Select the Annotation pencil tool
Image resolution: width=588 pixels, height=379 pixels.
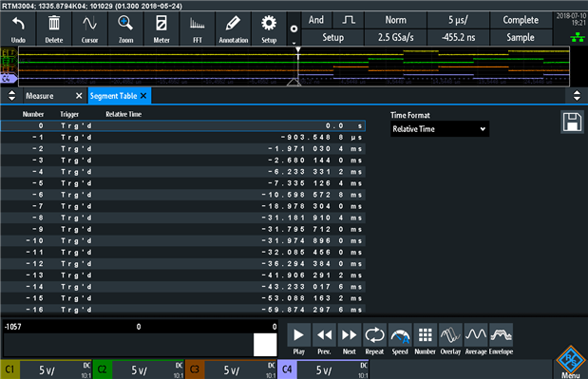[234, 28]
